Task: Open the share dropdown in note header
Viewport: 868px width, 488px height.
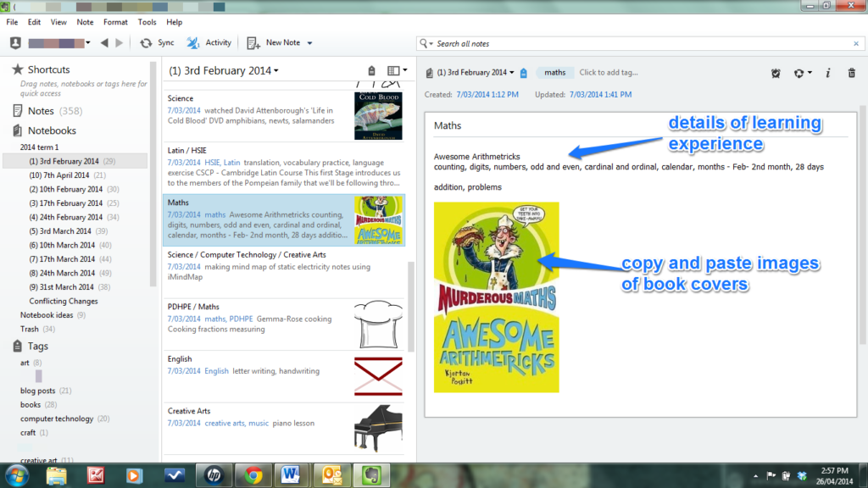Action: coord(802,74)
